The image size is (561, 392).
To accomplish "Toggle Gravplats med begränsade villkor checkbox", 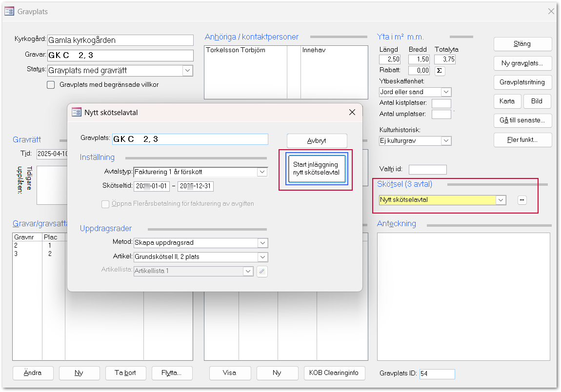I will coord(51,85).
